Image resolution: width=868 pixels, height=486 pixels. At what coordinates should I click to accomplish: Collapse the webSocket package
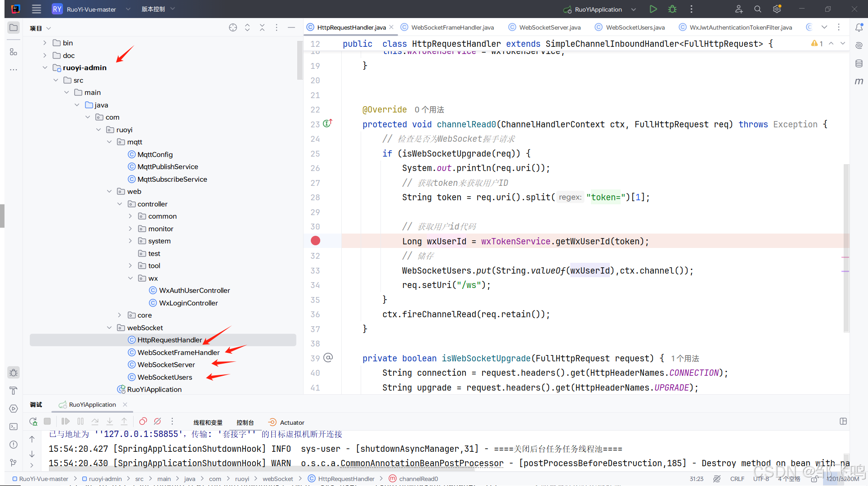(109, 328)
